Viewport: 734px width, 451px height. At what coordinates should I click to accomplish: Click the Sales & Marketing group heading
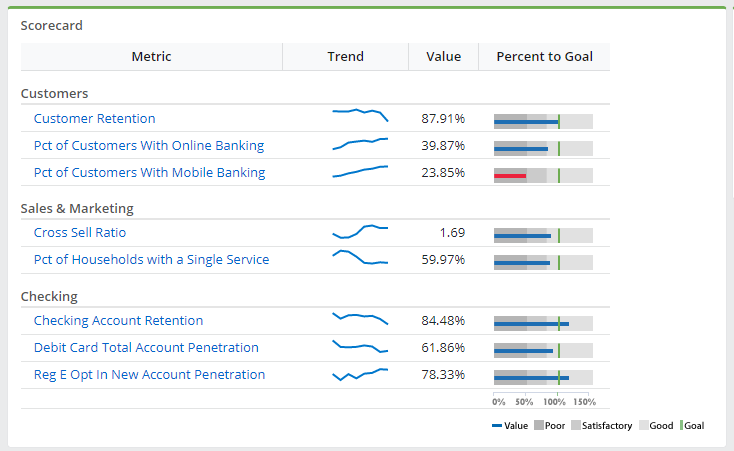(77, 208)
